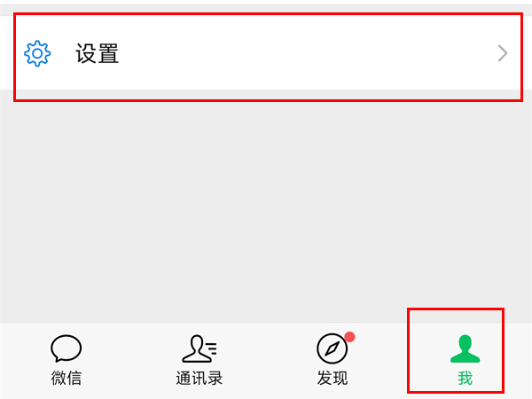Tap the tab bar space between 发现 and 我
The image size is (532, 399).
point(380,362)
